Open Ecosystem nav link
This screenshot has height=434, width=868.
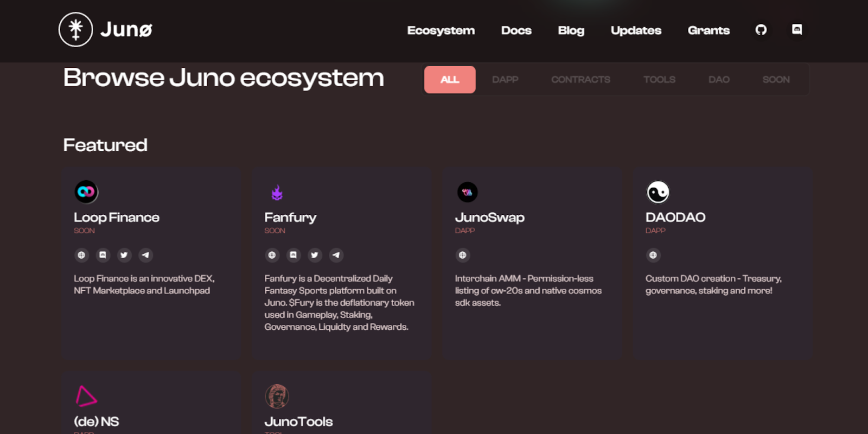click(441, 30)
